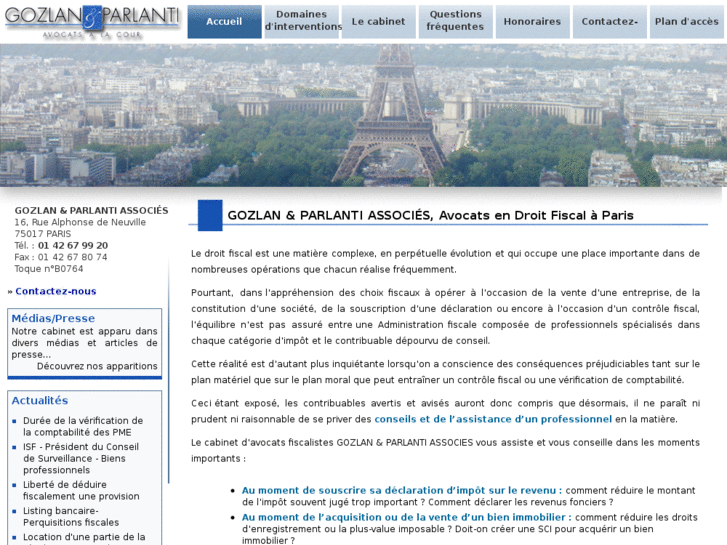The height and width of the screenshot is (545, 727).
Task: Open Location d'une partie news item
Action: click(x=84, y=537)
